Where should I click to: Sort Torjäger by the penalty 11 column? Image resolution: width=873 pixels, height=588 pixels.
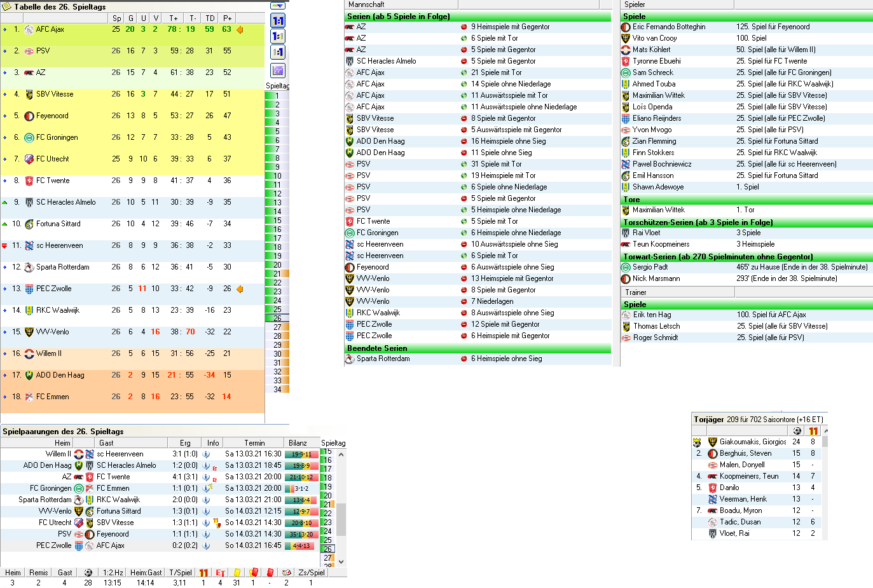click(813, 431)
